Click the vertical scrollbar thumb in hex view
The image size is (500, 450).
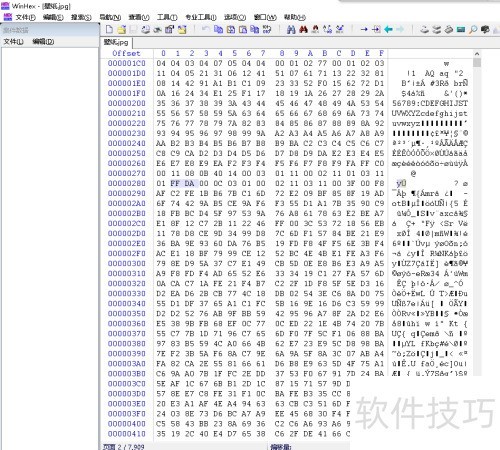coord(477,62)
